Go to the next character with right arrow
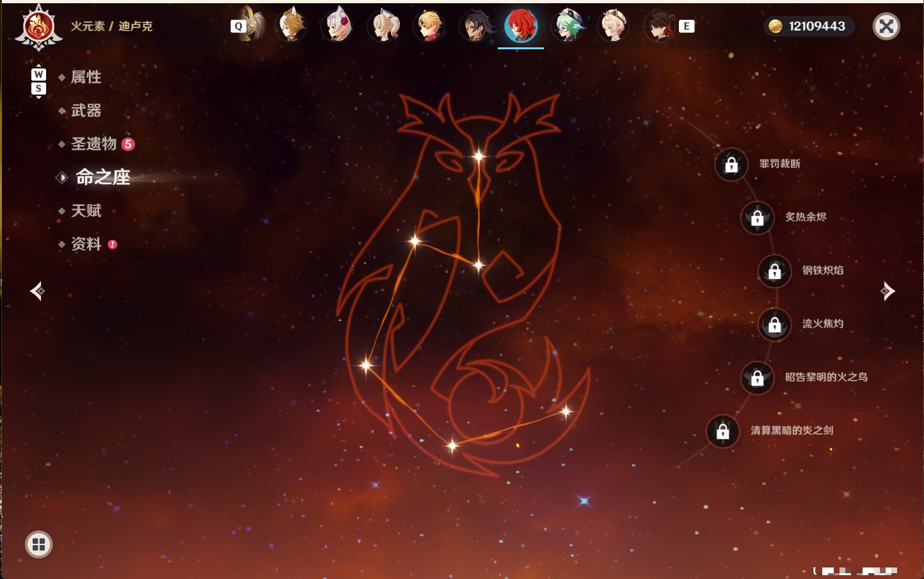The height and width of the screenshot is (579, 924). pos(888,291)
